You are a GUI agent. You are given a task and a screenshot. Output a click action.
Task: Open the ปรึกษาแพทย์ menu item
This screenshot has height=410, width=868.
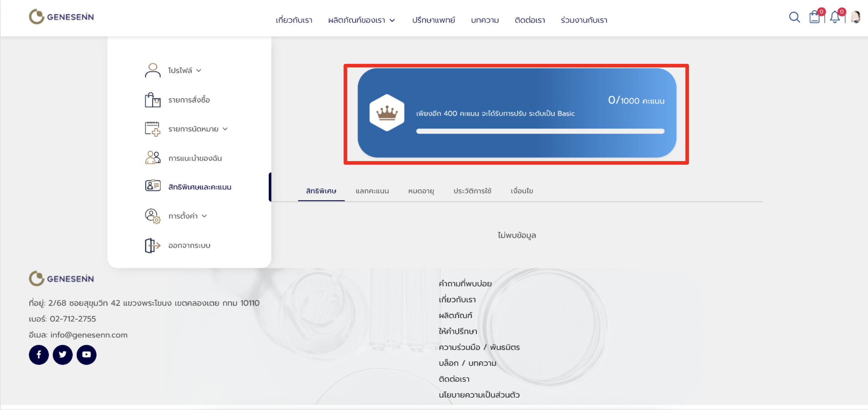click(433, 20)
